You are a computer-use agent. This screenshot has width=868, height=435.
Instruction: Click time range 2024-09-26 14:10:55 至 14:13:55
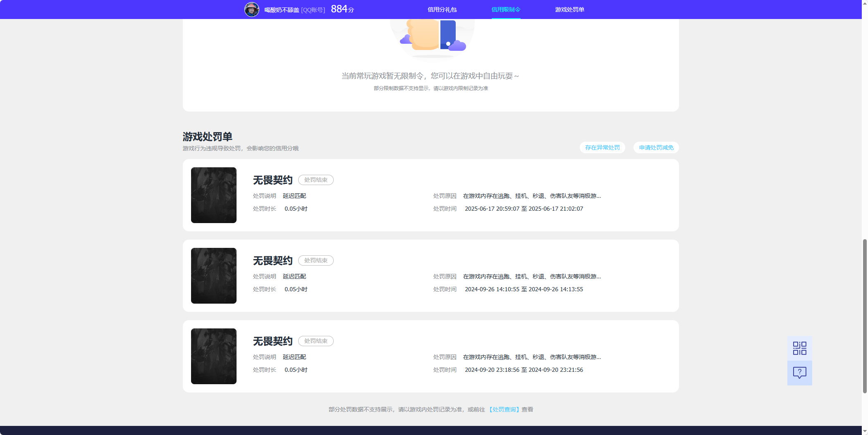[x=524, y=289]
